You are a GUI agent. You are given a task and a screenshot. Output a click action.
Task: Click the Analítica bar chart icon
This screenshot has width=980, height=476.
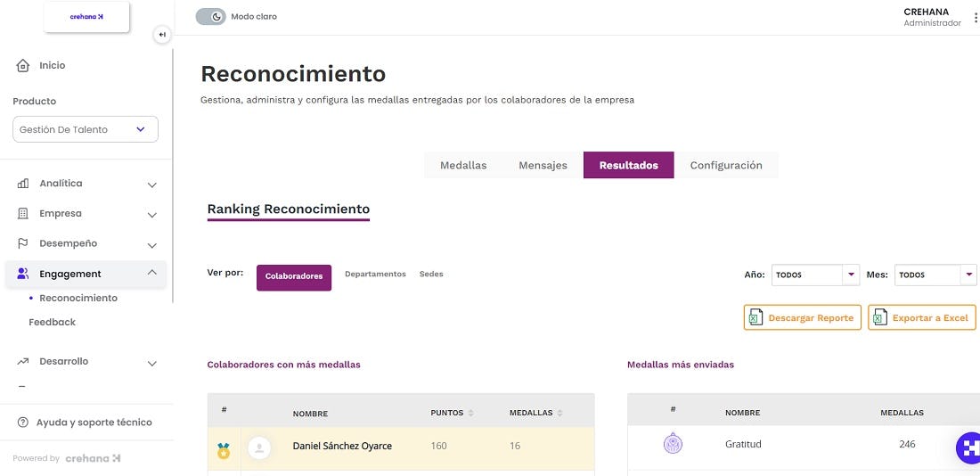click(x=23, y=184)
